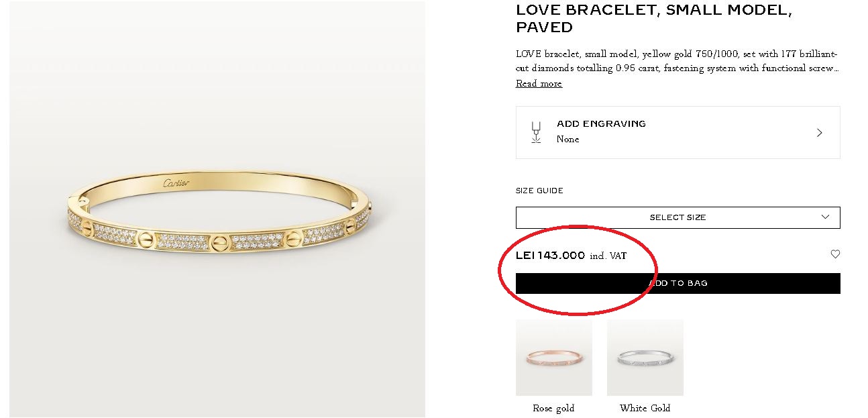
Task: Open the SIZE GUIDE link
Action: click(x=539, y=191)
